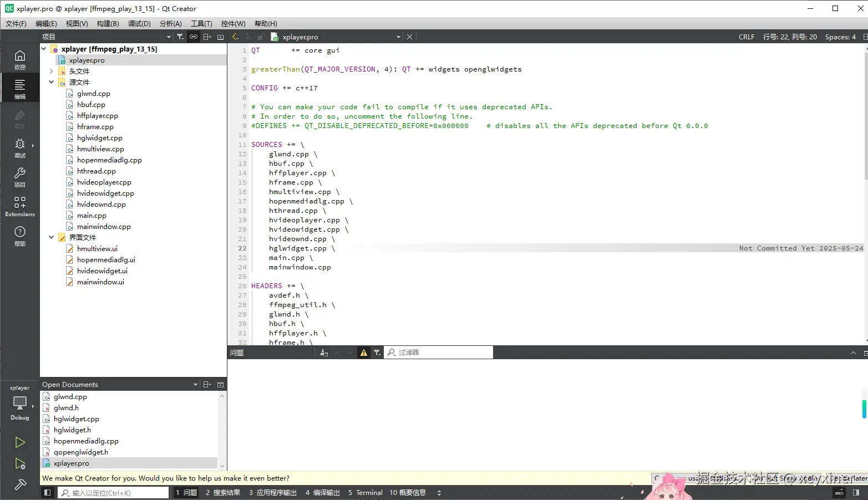Build the project with the hammer icon
This screenshot has width=868, height=500.
click(20, 485)
